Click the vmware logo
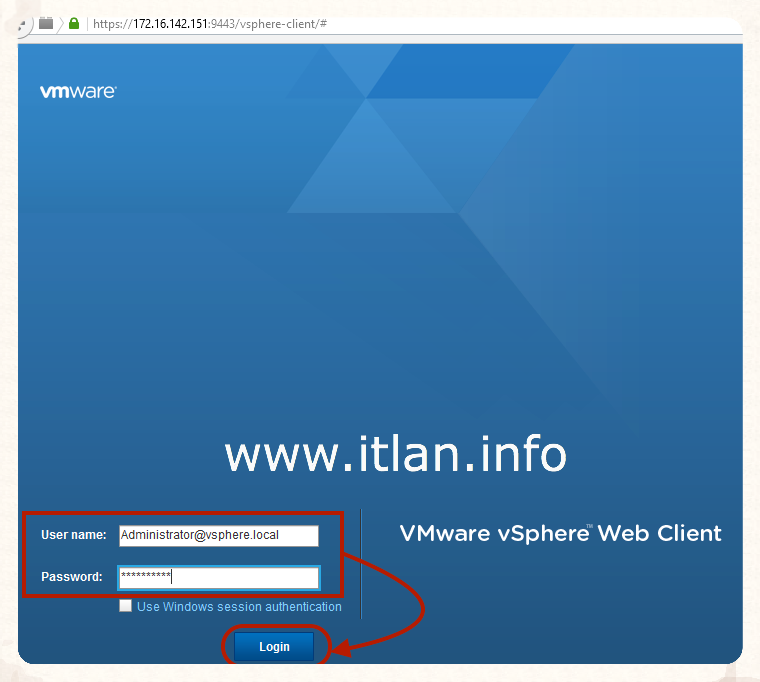The image size is (760, 682). (x=78, y=91)
